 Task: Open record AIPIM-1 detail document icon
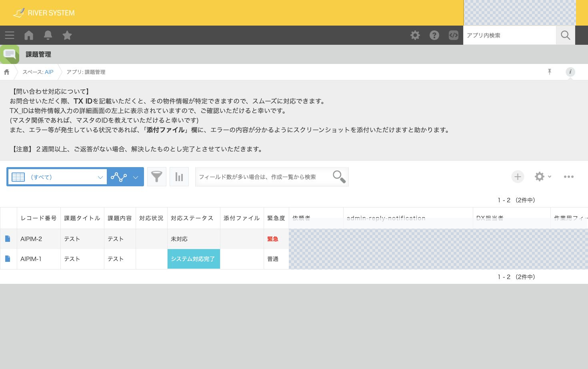[8, 259]
